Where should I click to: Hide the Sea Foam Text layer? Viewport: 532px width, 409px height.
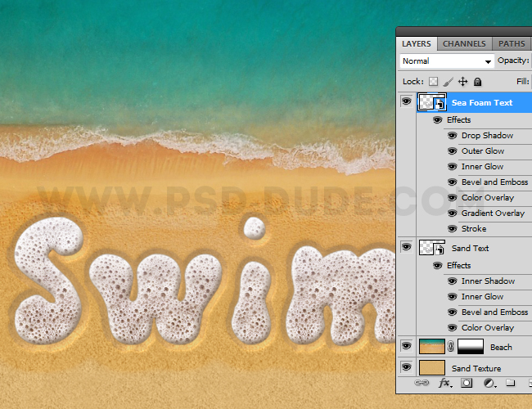pyautogui.click(x=406, y=102)
